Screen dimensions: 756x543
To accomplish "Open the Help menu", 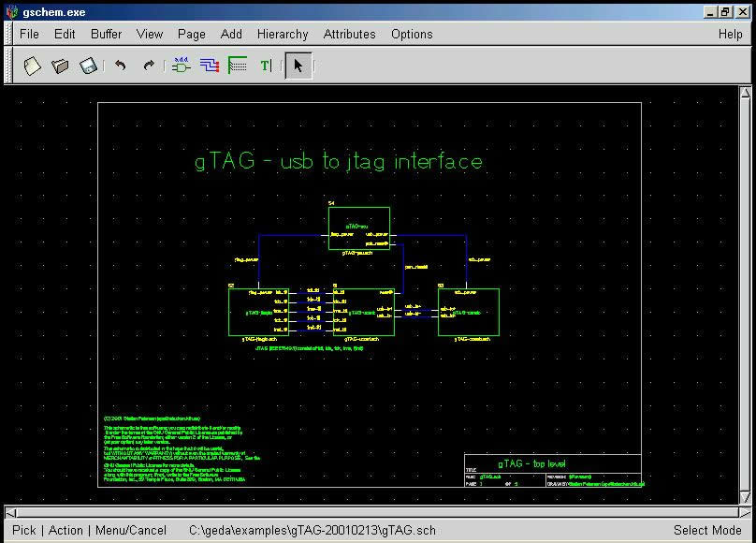I will [731, 35].
